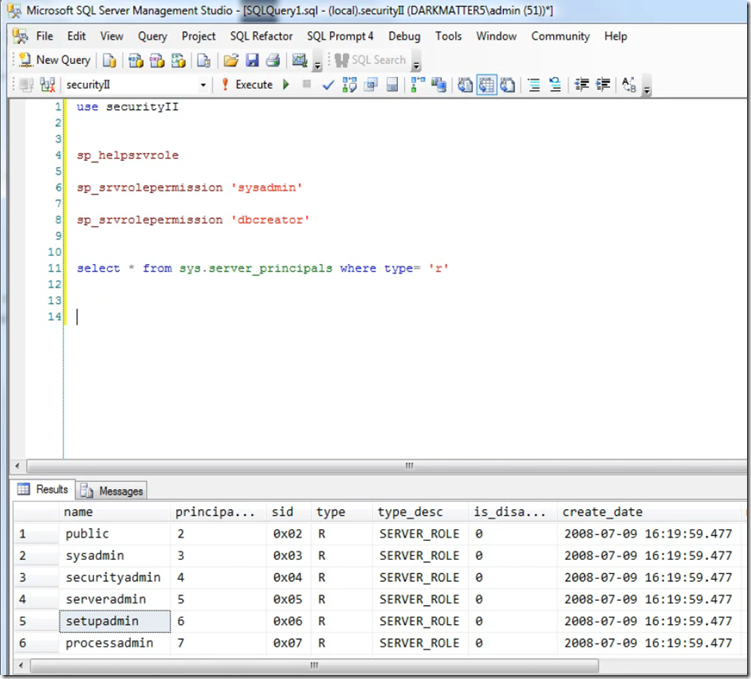
Task: Parse the query with the blue checkmark
Action: [x=328, y=85]
